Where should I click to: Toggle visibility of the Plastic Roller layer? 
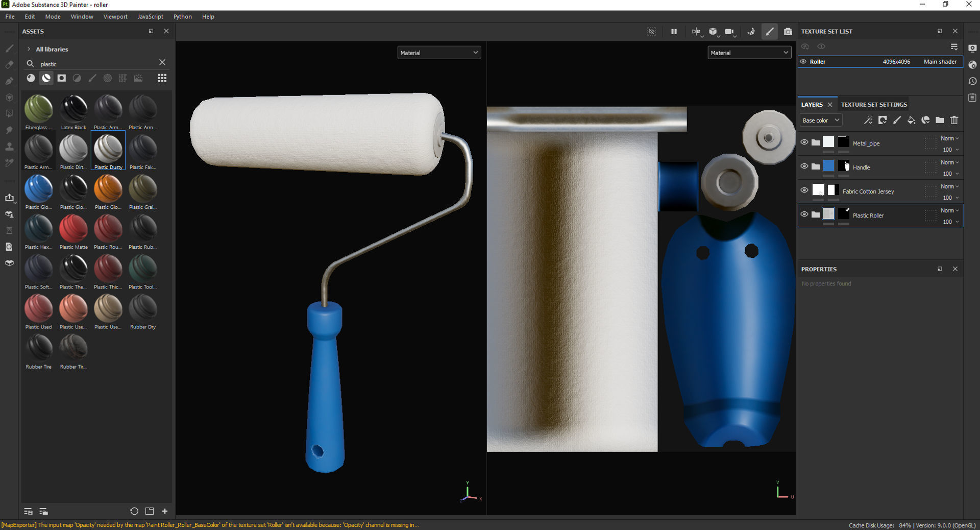(x=804, y=214)
